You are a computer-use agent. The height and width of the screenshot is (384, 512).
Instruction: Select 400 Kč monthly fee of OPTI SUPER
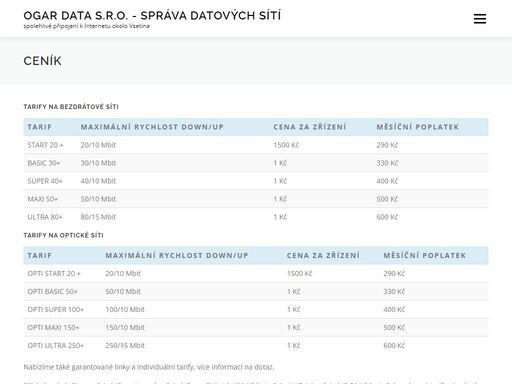[x=394, y=310]
